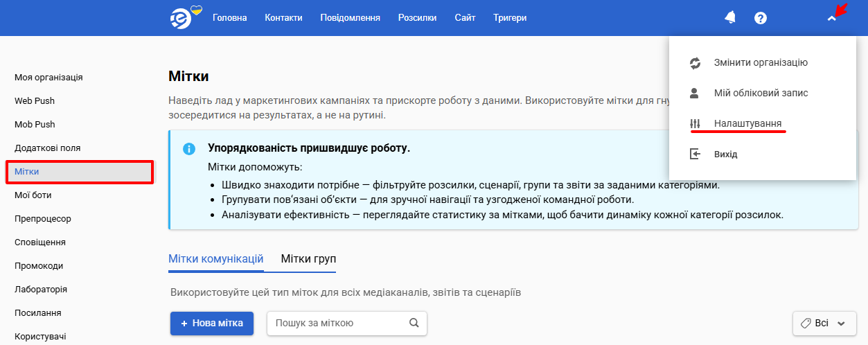Select Мітки in the sidebar
This screenshot has height=345, width=868.
coord(80,171)
